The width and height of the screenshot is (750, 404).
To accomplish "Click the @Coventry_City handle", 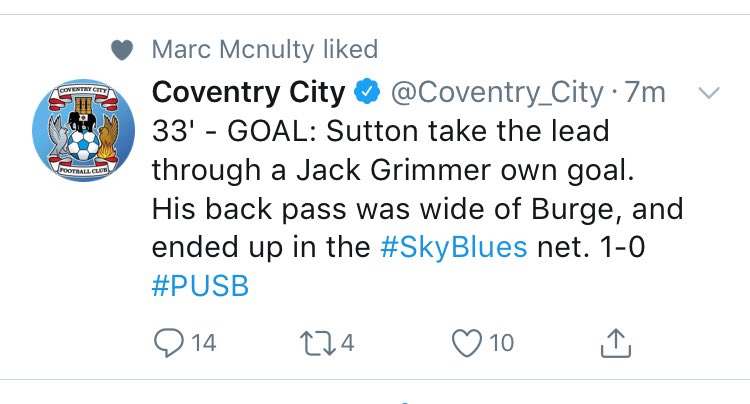I will click(497, 93).
